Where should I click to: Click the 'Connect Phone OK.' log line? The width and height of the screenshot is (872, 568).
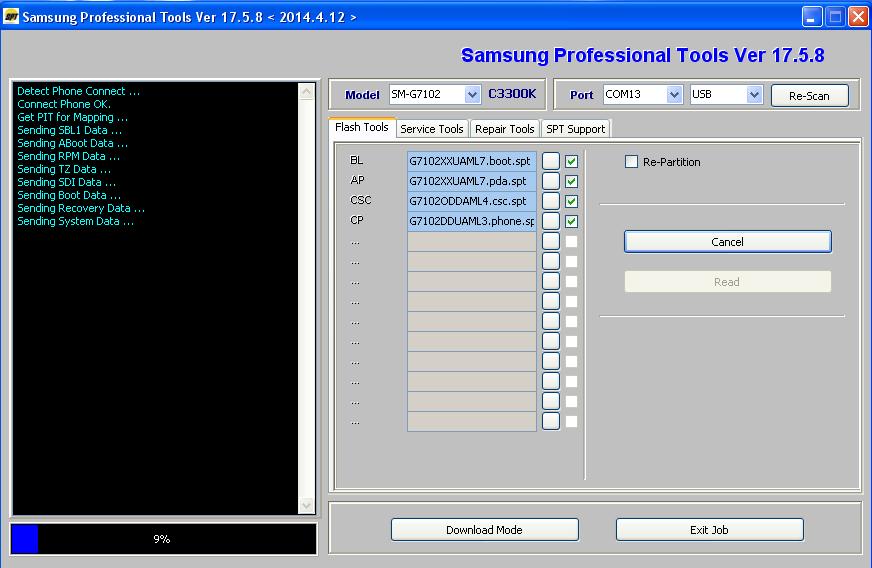[64, 105]
